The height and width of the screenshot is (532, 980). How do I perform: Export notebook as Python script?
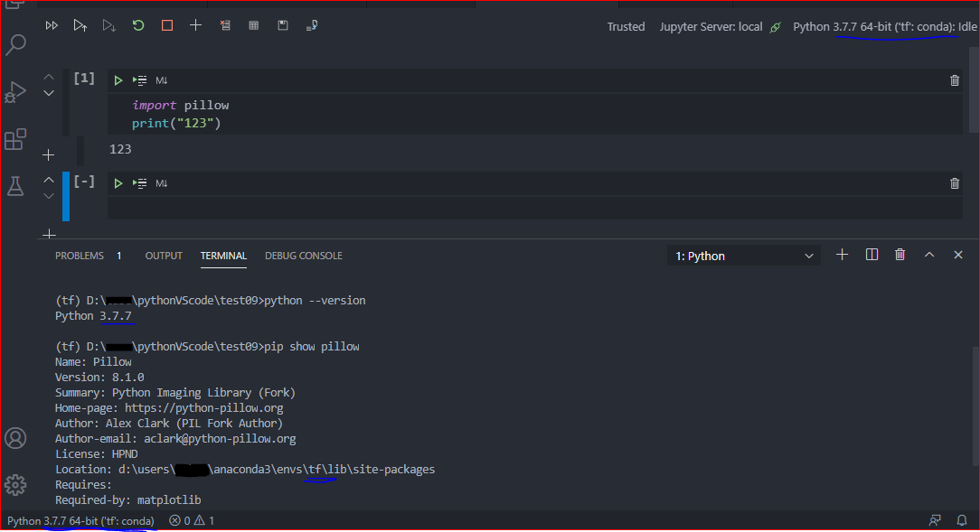tap(311, 25)
